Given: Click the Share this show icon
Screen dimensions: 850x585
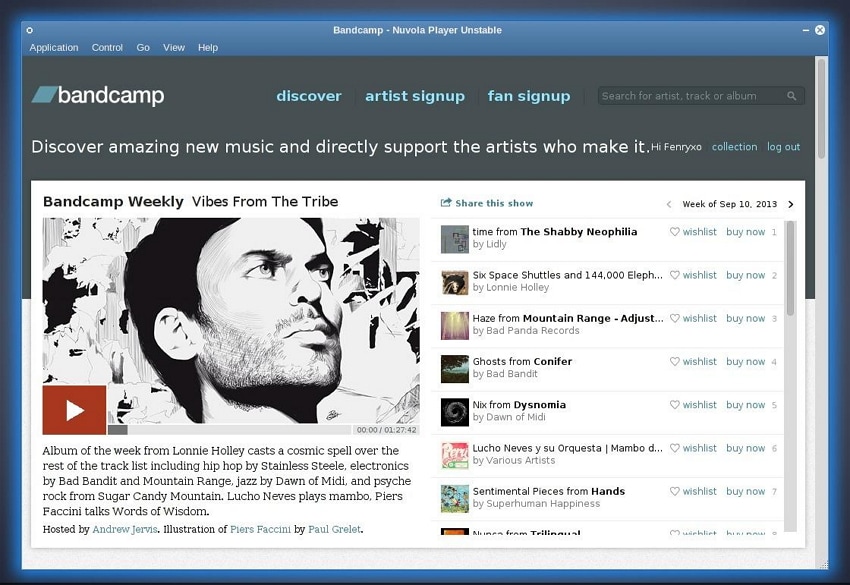Looking at the screenshot, I should tap(446, 203).
